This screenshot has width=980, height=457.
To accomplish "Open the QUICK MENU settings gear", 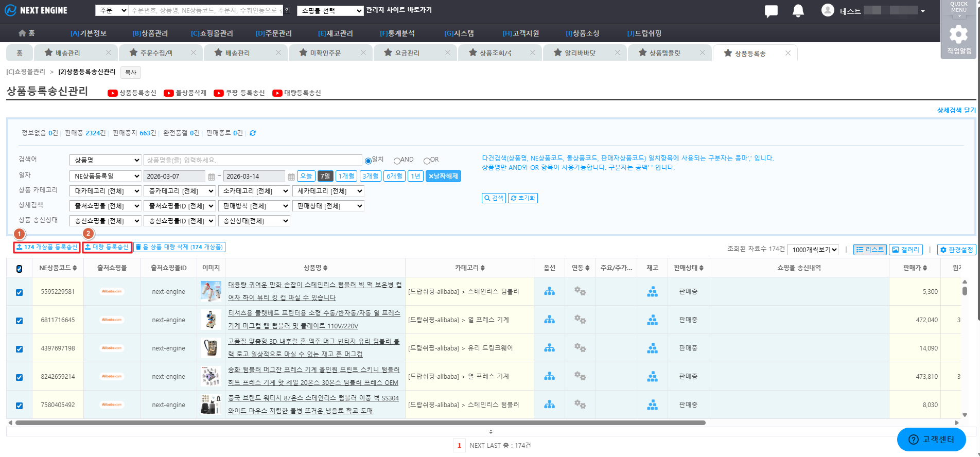I will pyautogui.click(x=958, y=34).
